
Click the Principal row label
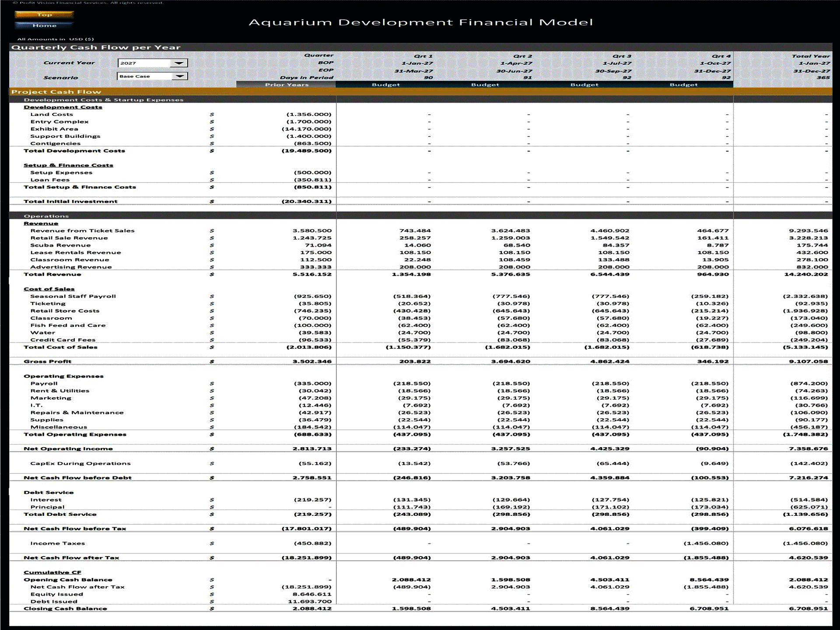point(47,507)
